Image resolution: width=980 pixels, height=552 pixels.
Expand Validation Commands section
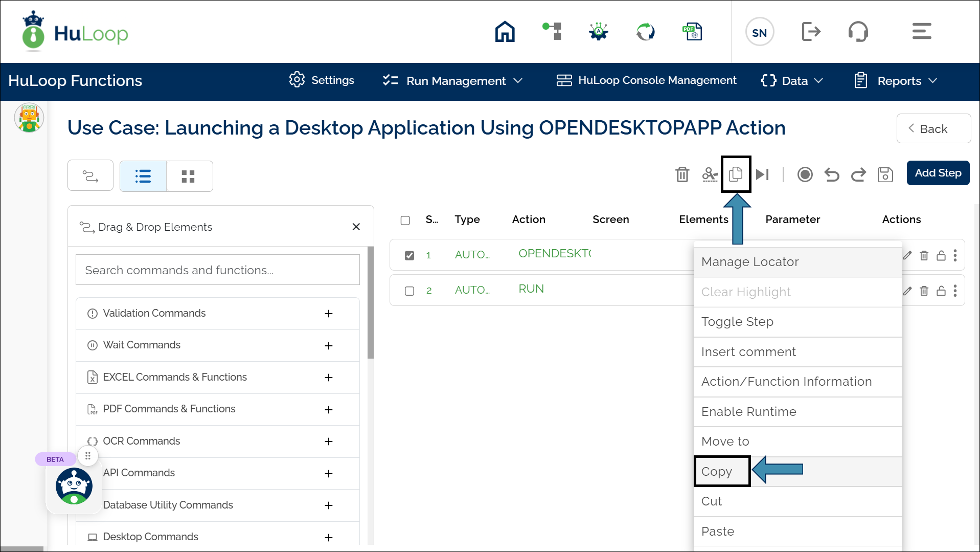pyautogui.click(x=329, y=314)
